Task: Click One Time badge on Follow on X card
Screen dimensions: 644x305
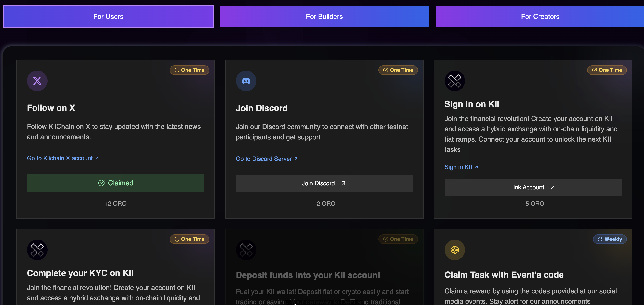Action: click(190, 70)
